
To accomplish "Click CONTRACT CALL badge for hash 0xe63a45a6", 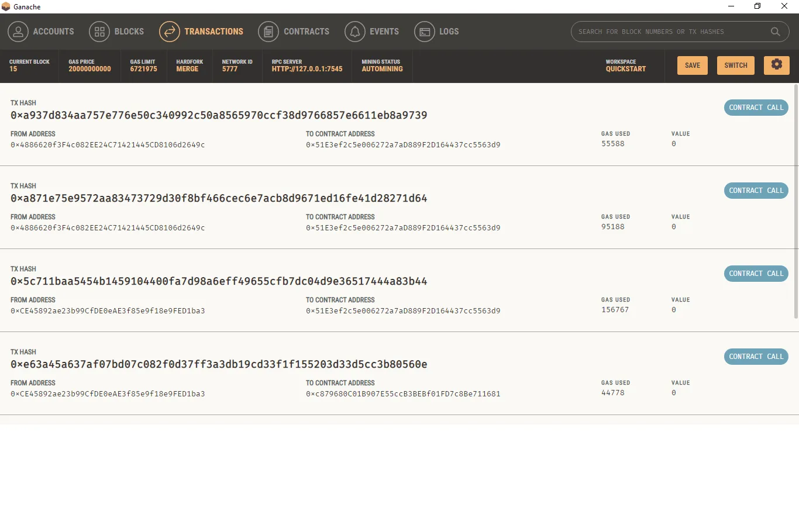I will [x=756, y=357].
